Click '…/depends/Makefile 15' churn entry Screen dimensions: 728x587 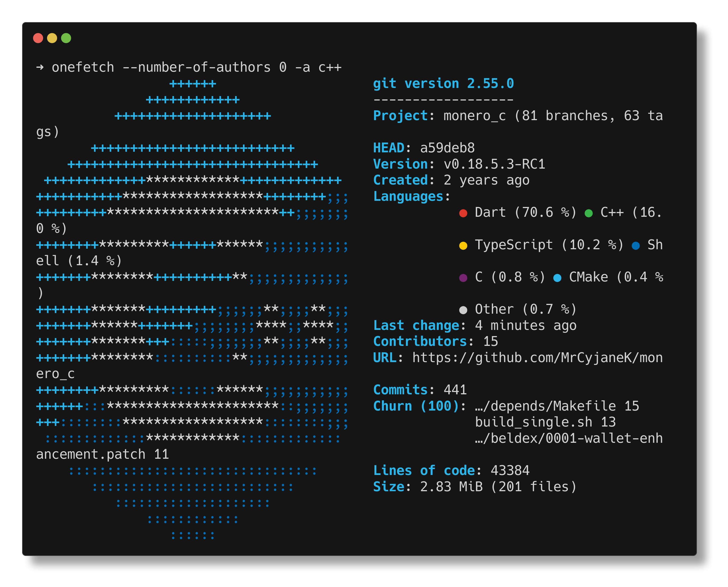[x=557, y=406]
